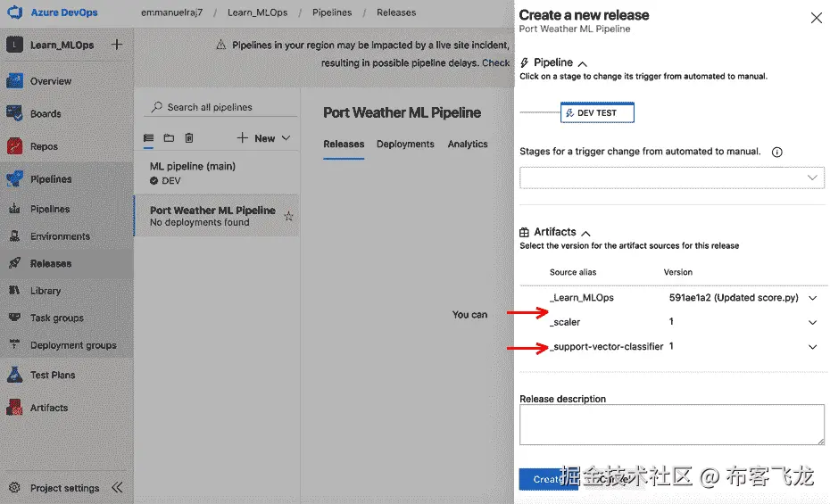Image resolution: width=830 pixels, height=504 pixels.
Task: Click the Azure DevOps logo icon
Action: (15, 12)
